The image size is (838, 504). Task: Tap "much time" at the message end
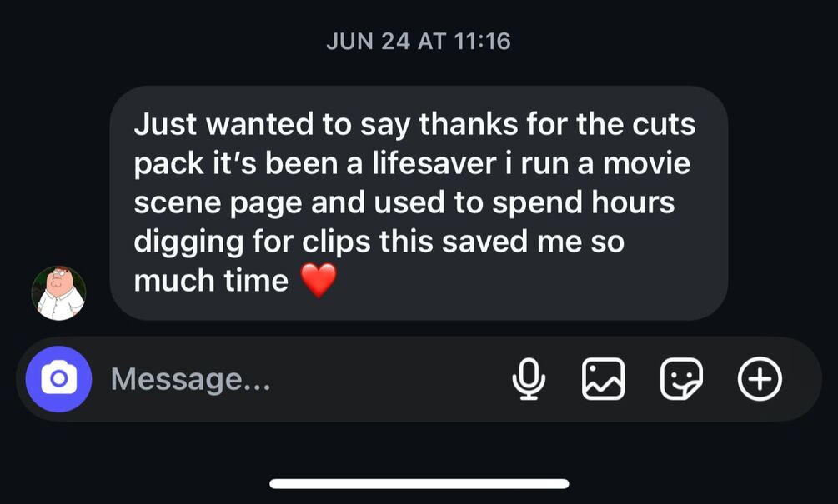click(211, 281)
